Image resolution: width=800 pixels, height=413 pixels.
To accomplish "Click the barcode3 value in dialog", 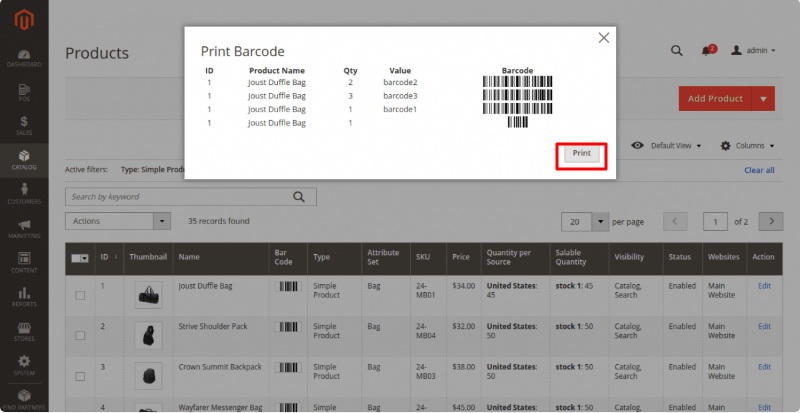I will [x=401, y=95].
